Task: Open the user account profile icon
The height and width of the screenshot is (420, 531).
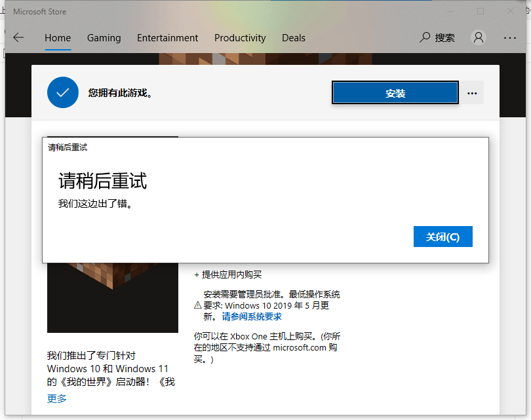Action: [479, 37]
